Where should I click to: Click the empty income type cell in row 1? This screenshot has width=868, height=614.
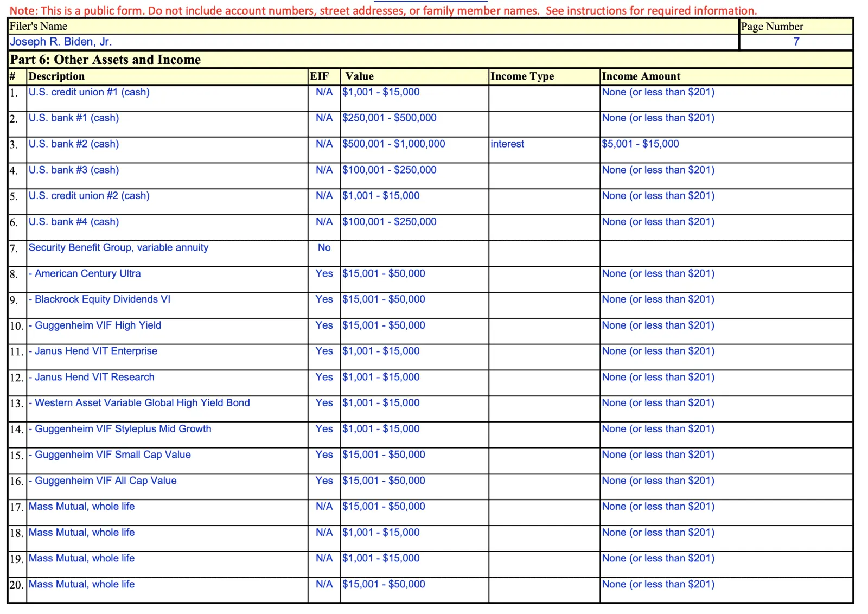click(x=544, y=98)
